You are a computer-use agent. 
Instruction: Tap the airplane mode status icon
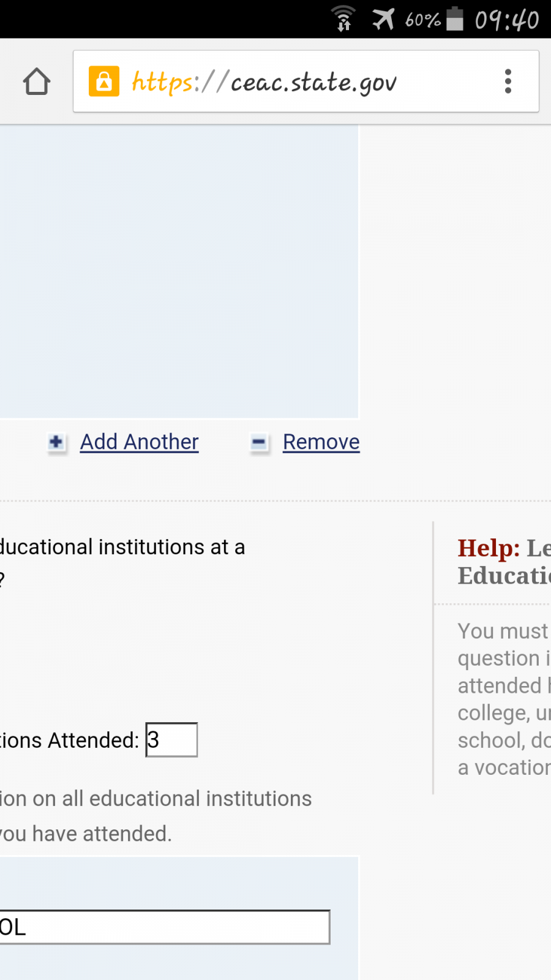point(384,19)
